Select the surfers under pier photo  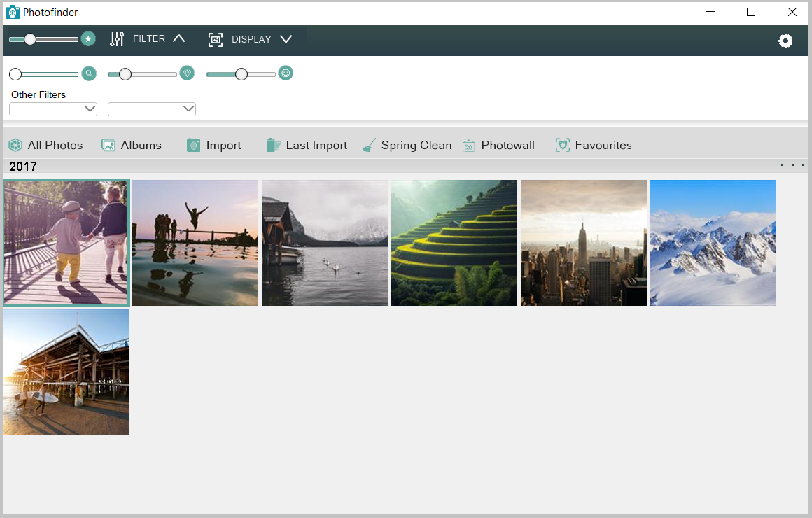pos(66,372)
